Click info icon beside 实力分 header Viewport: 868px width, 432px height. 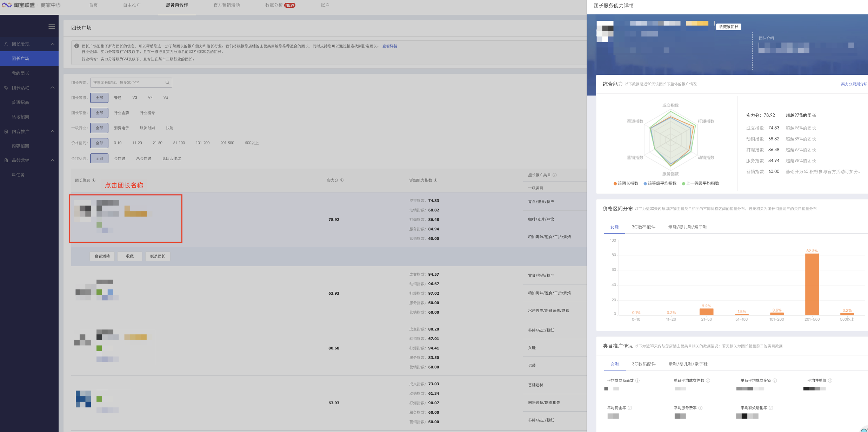point(342,180)
